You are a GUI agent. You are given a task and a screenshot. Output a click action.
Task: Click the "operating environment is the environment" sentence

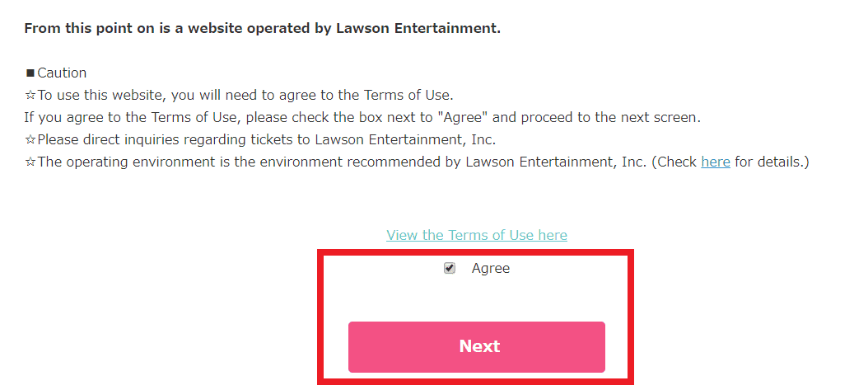(206, 162)
